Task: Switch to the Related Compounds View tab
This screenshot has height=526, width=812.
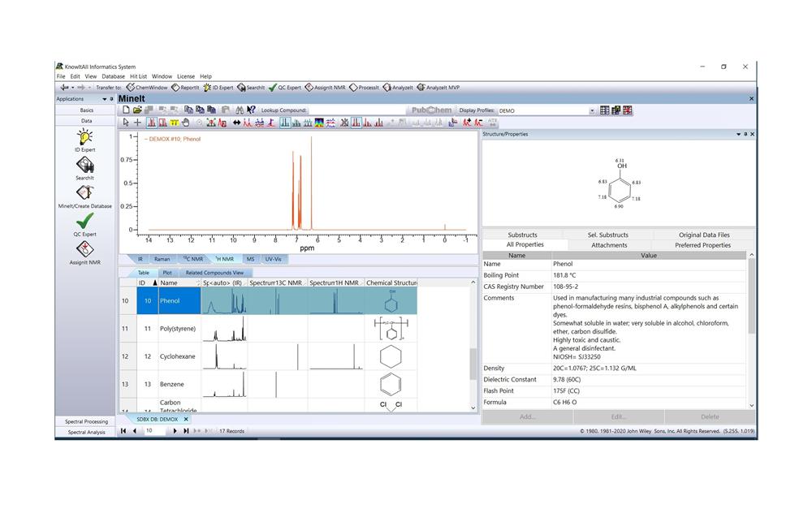Action: click(214, 273)
